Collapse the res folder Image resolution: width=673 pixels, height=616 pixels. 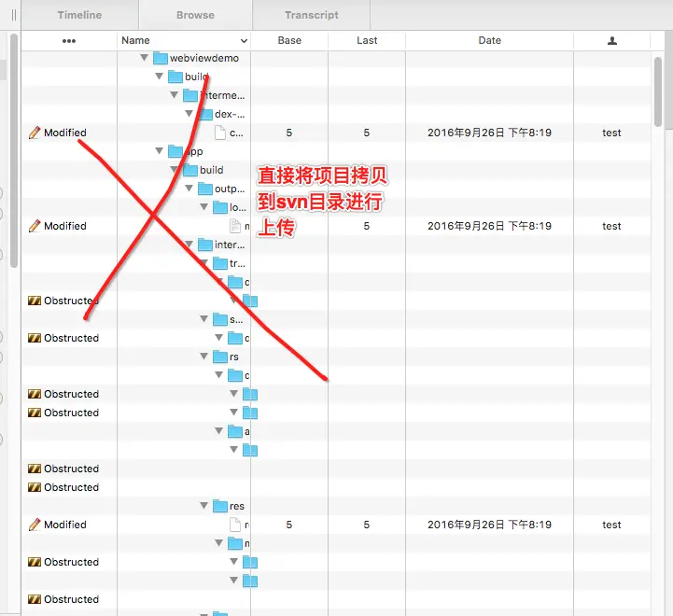tap(203, 506)
